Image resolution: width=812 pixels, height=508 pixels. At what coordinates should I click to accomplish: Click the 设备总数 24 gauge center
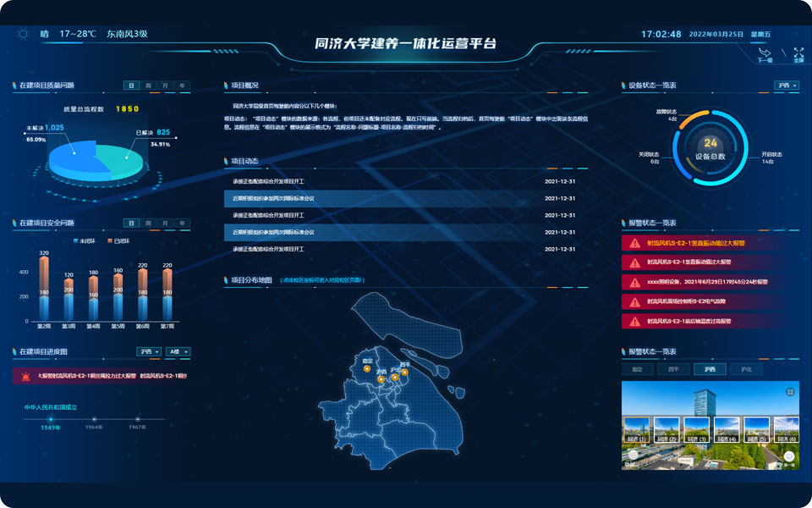710,148
